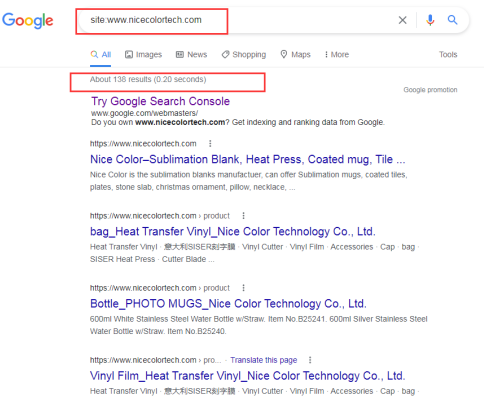This screenshot has width=484, height=398.
Task: Click Translate this page link
Action: click(264, 360)
